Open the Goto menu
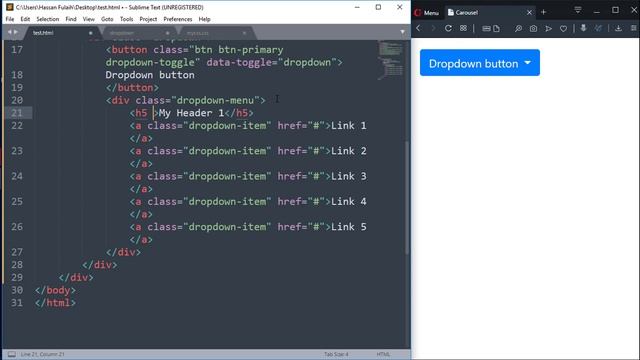640x360 pixels. click(x=107, y=19)
